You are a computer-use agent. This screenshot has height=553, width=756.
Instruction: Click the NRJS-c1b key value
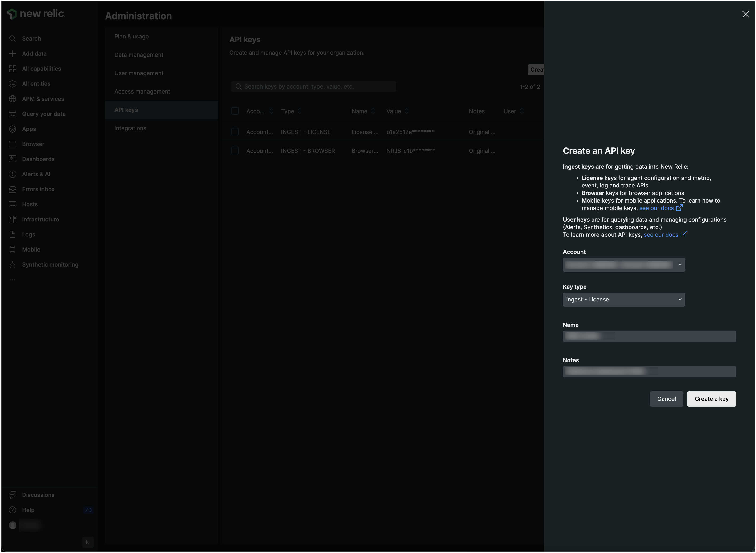[x=411, y=151]
